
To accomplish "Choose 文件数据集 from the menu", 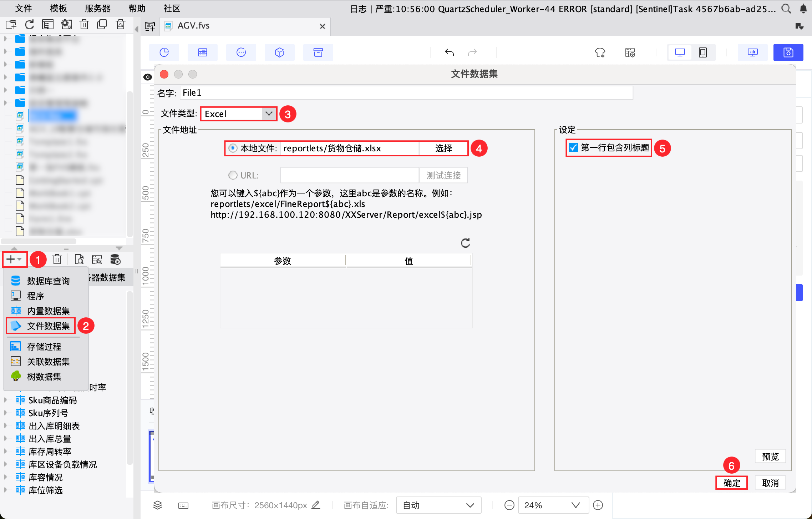I will pyautogui.click(x=48, y=326).
